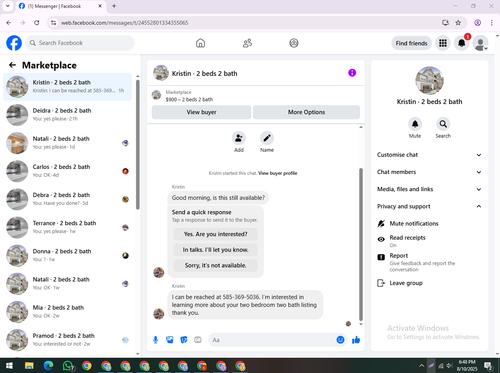Open the Facebook logo home link
The width and height of the screenshot is (500, 373).
pyautogui.click(x=14, y=43)
